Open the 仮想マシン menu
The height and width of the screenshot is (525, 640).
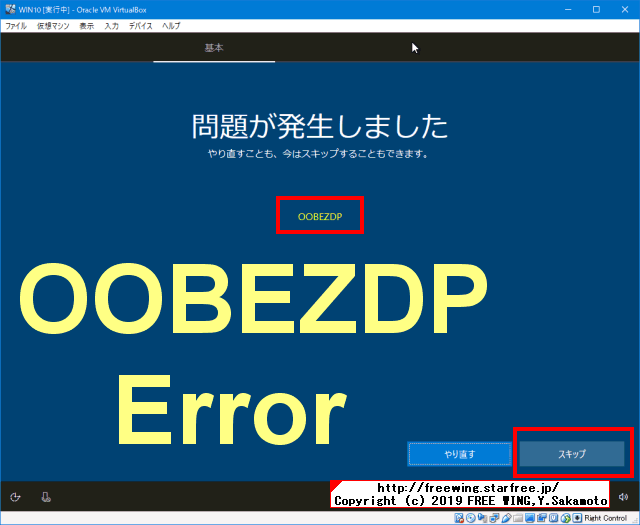pos(53,26)
